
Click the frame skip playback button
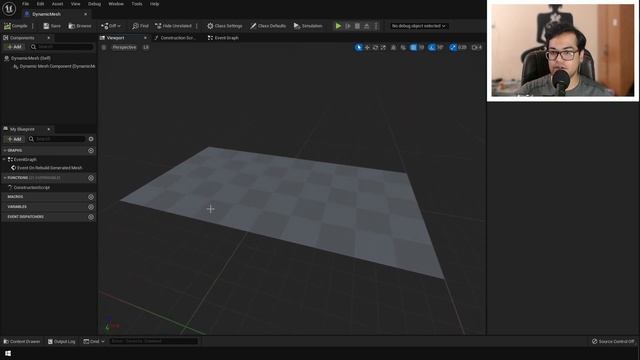(348, 26)
